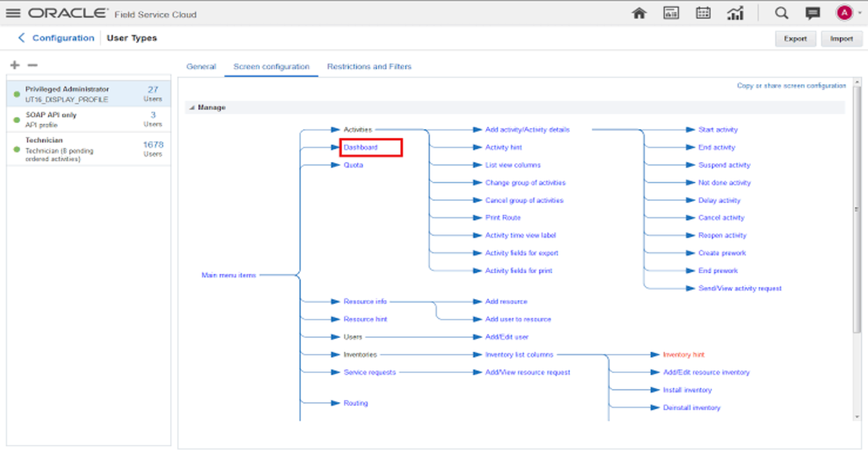
Task: Navigate back to Configuration
Action: [x=63, y=38]
